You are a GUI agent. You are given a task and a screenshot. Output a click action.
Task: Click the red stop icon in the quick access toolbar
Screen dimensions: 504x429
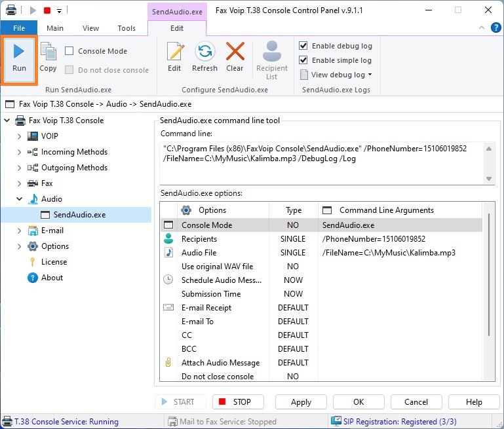click(47, 10)
